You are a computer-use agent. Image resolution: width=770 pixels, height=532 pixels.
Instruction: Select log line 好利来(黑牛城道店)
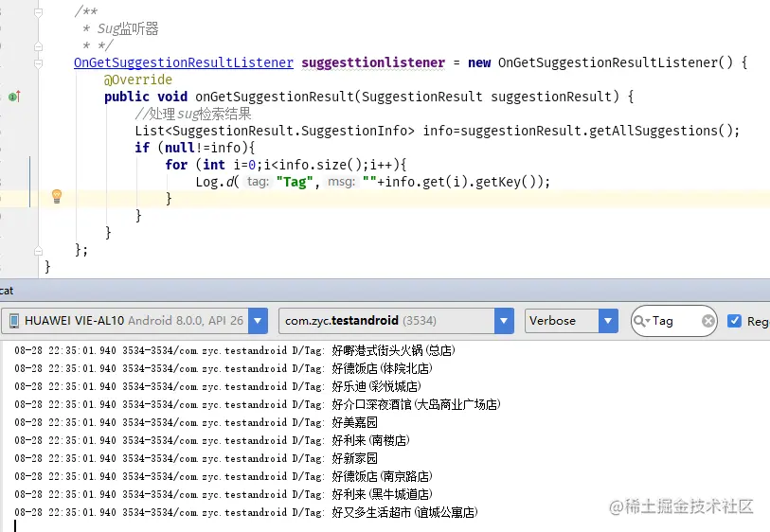click(x=224, y=494)
